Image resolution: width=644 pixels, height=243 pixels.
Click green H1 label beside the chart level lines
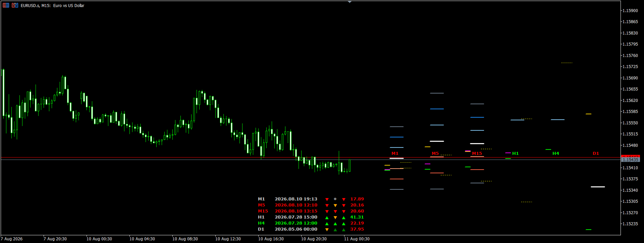(x=515, y=154)
